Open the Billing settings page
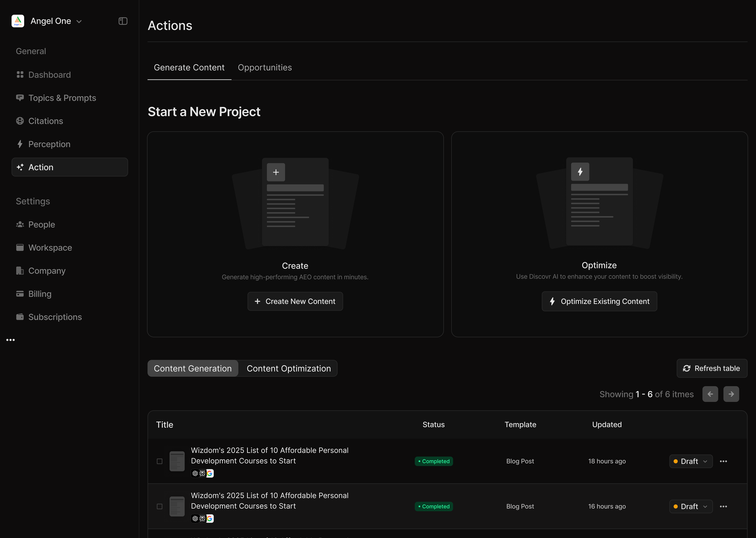Screen dimensions: 756x538 pyautogui.click(x=40, y=294)
